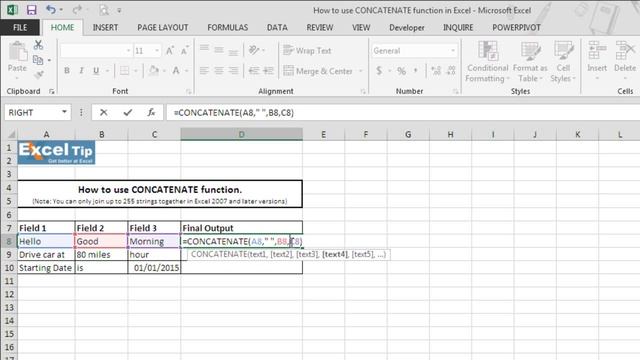Click Delete cells button
The width and height of the screenshot is (640, 360).
coord(625,60)
